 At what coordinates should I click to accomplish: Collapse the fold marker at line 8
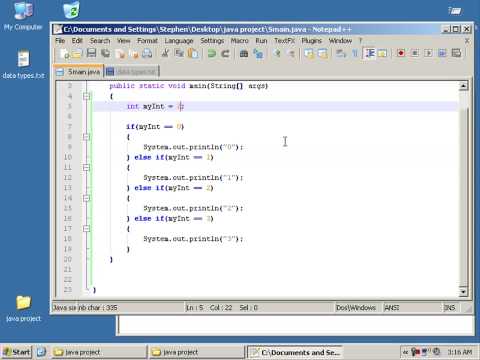[x=86, y=137]
